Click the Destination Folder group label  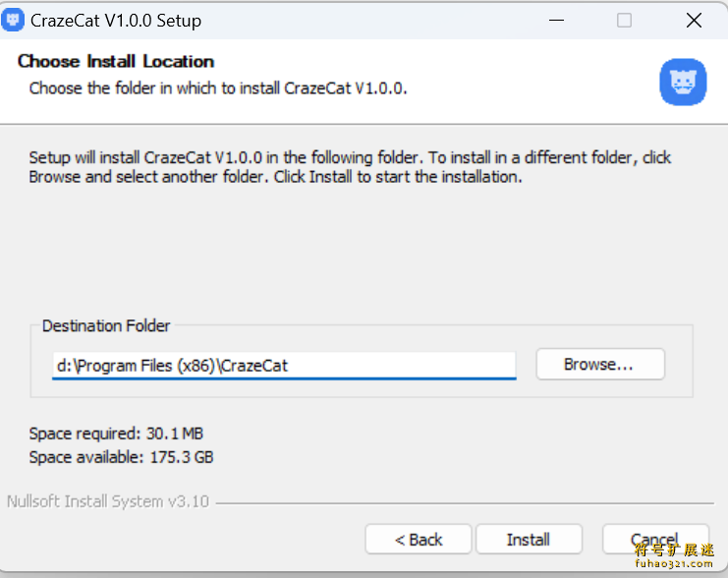(106, 325)
